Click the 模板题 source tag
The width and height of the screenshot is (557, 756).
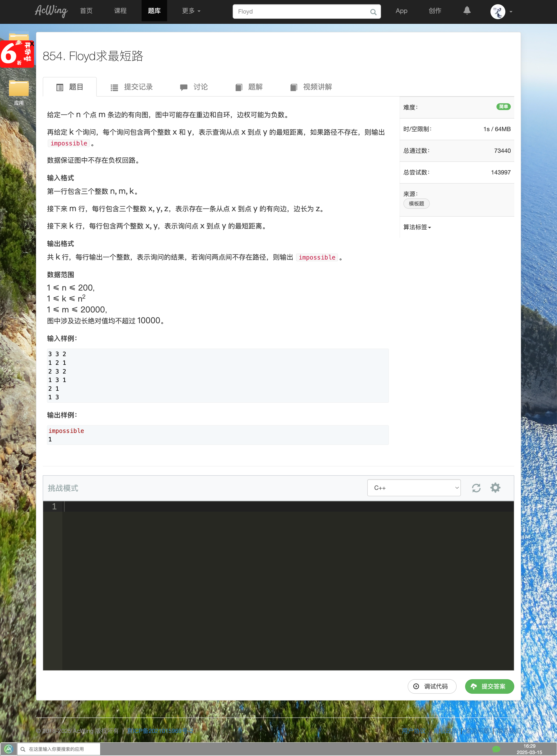(x=416, y=204)
